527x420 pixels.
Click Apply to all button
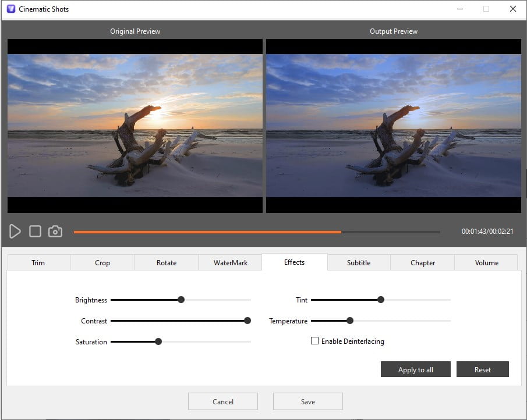pos(415,369)
